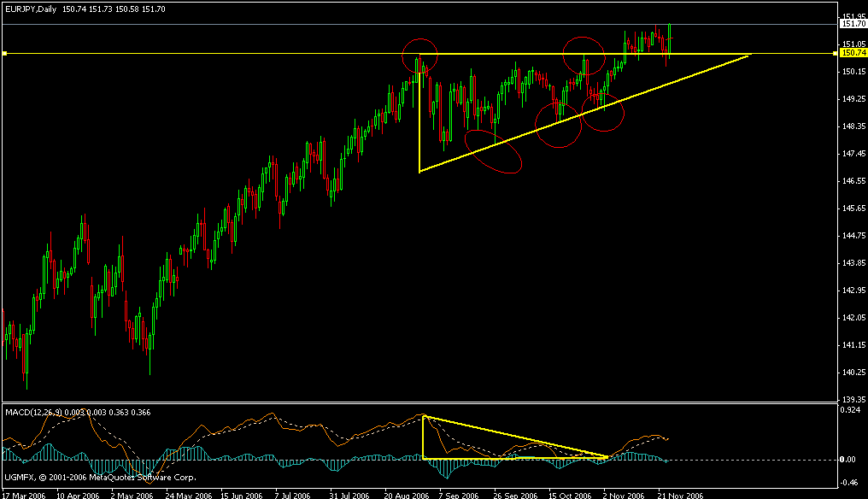Screen dimensions: 868x499
Task: Click the 142.05 price axis value
Action: click(854, 317)
